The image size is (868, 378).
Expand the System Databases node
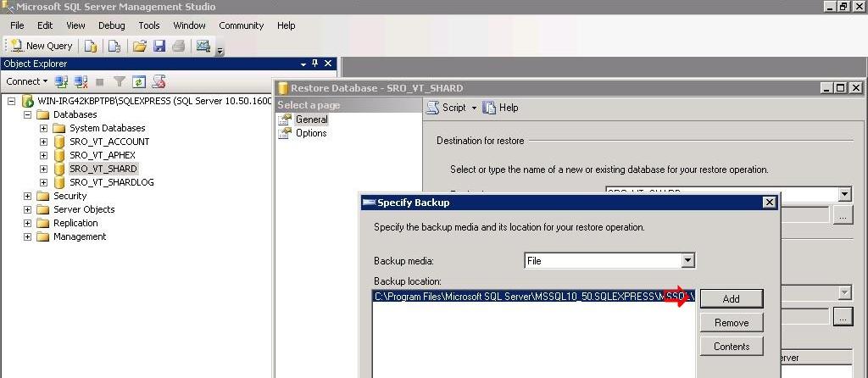(44, 128)
